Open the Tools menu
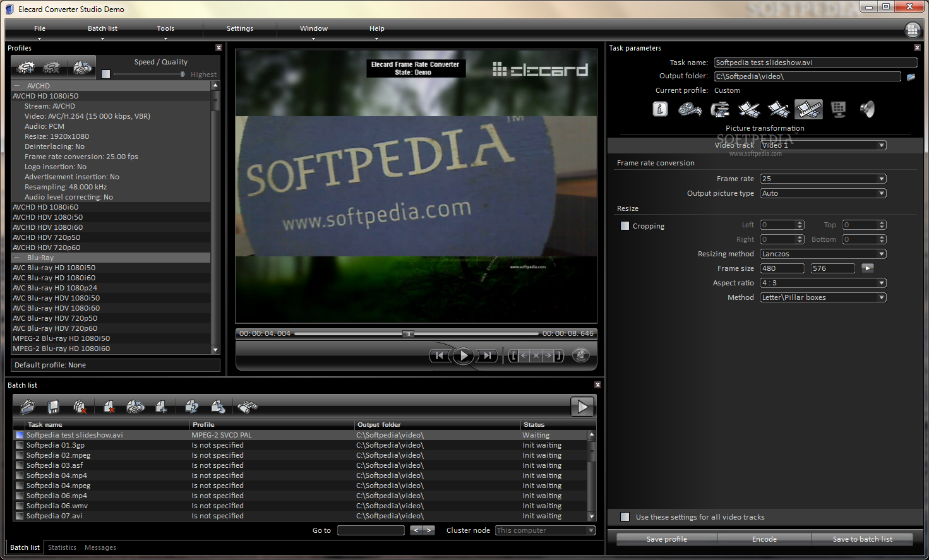929x560 pixels. 165,28
